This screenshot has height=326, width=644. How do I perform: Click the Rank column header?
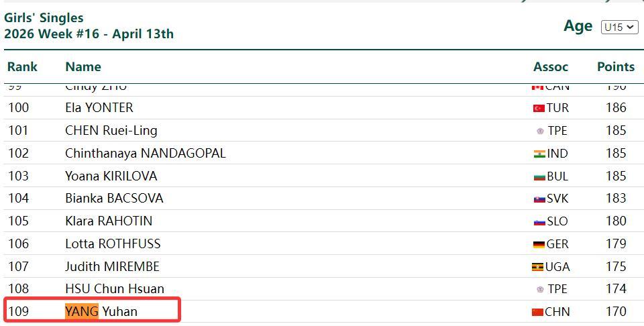pos(22,67)
